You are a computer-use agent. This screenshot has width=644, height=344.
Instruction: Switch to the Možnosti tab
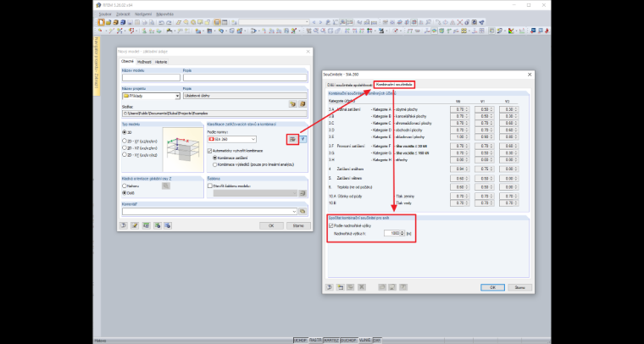[x=144, y=62]
